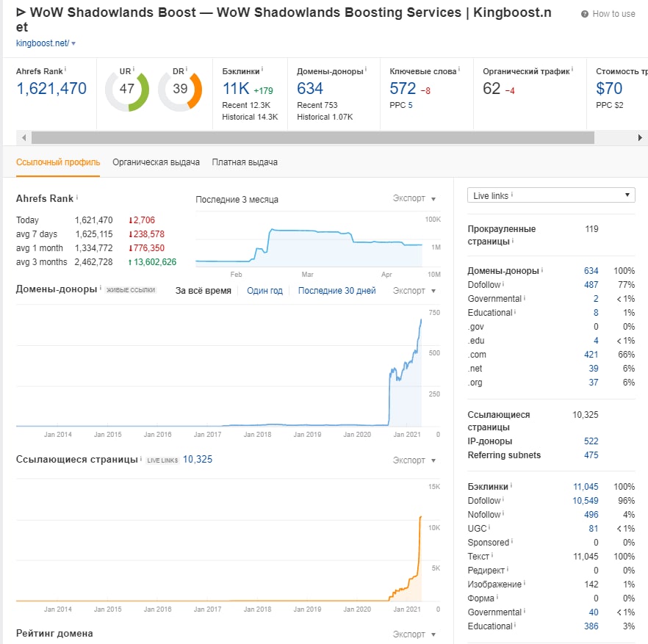Image resolution: width=648 pixels, height=644 pixels.
Task: Click the 10,325 referring pages chart link
Action: coord(198,460)
